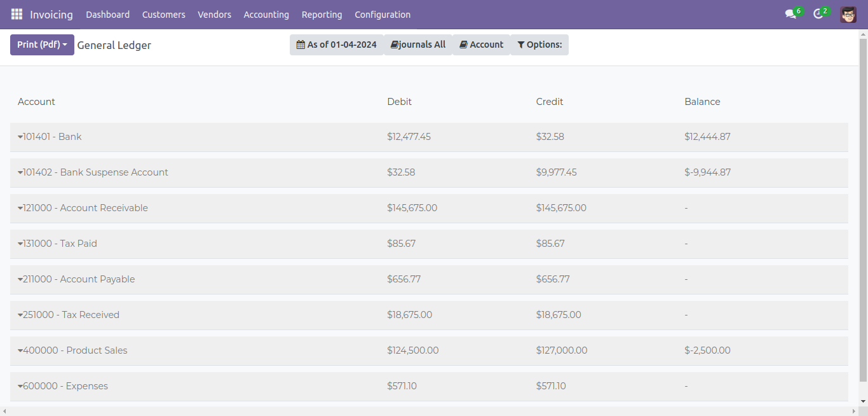Open the date filter 'As of 01-04-2024'
This screenshot has width=868, height=416.
[337, 45]
